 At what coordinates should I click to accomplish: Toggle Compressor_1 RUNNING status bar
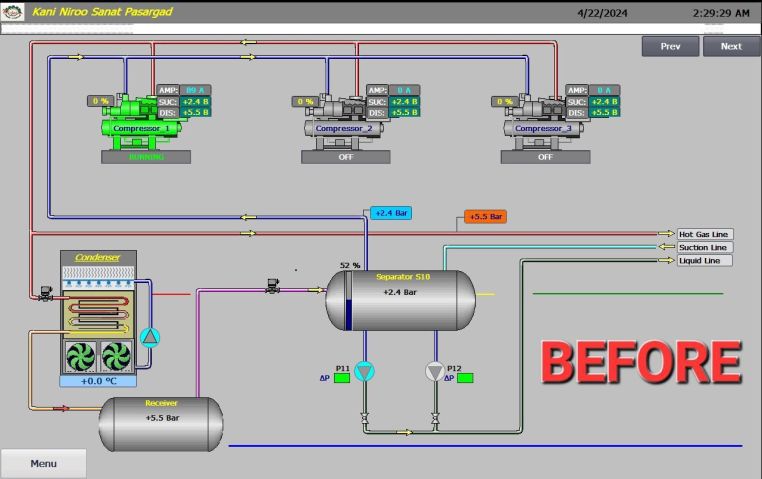click(x=145, y=157)
